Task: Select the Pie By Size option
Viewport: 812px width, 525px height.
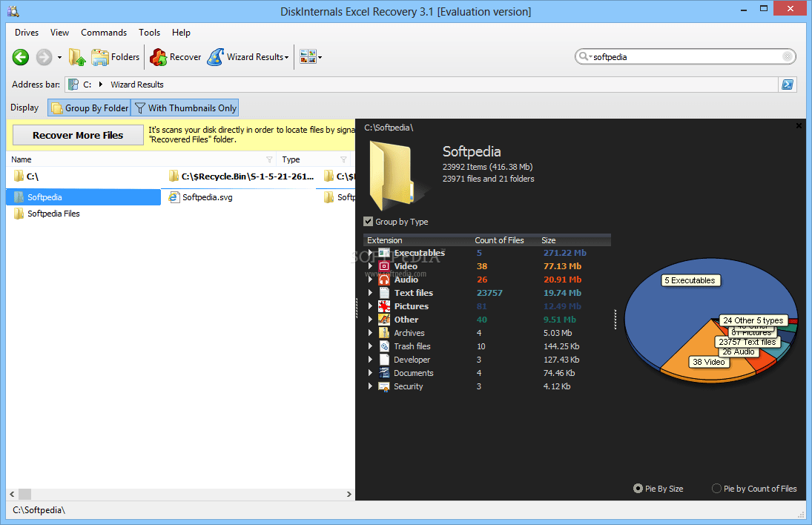Action: pyautogui.click(x=638, y=489)
